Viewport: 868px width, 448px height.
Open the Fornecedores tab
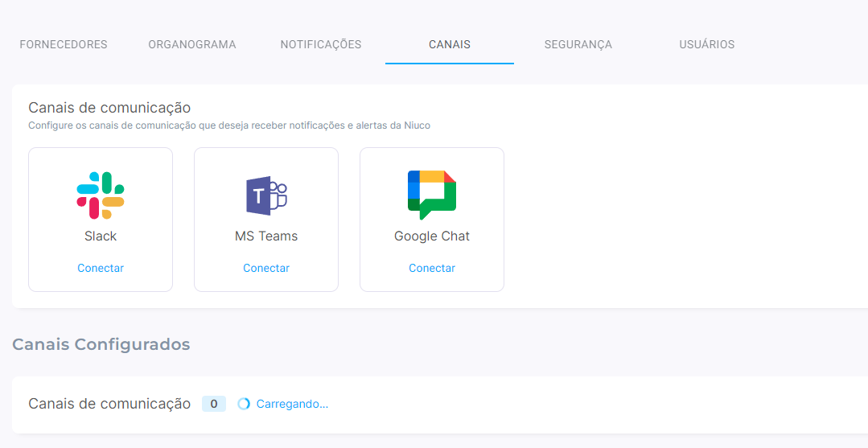(64, 44)
